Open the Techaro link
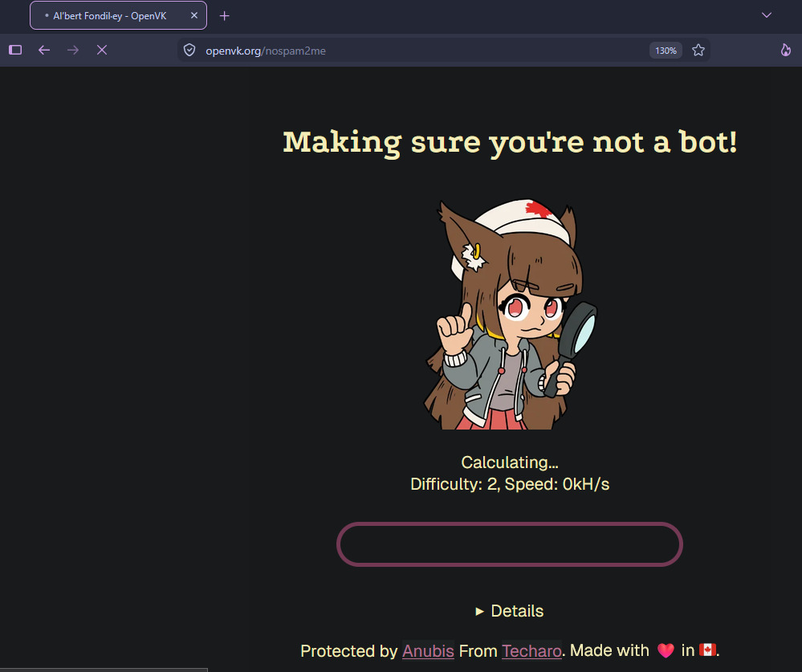The height and width of the screenshot is (672, 802). (x=531, y=651)
